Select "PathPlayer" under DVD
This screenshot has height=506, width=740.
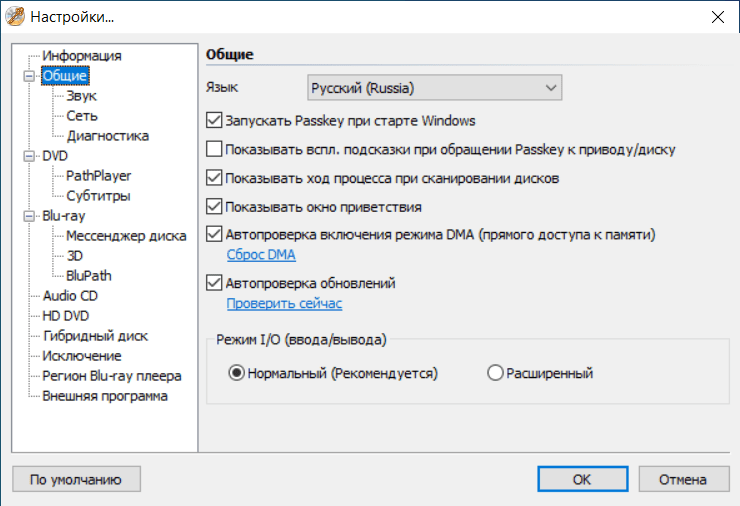tap(98, 176)
